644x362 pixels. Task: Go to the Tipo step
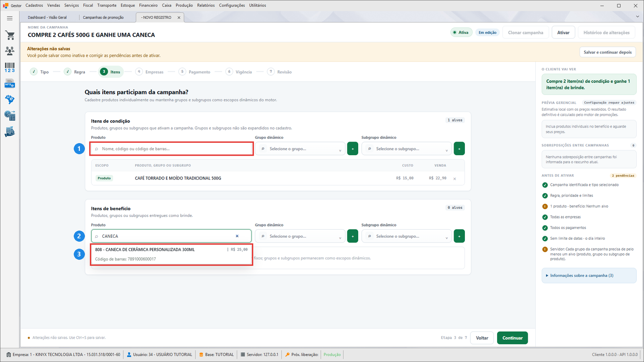[x=39, y=72]
